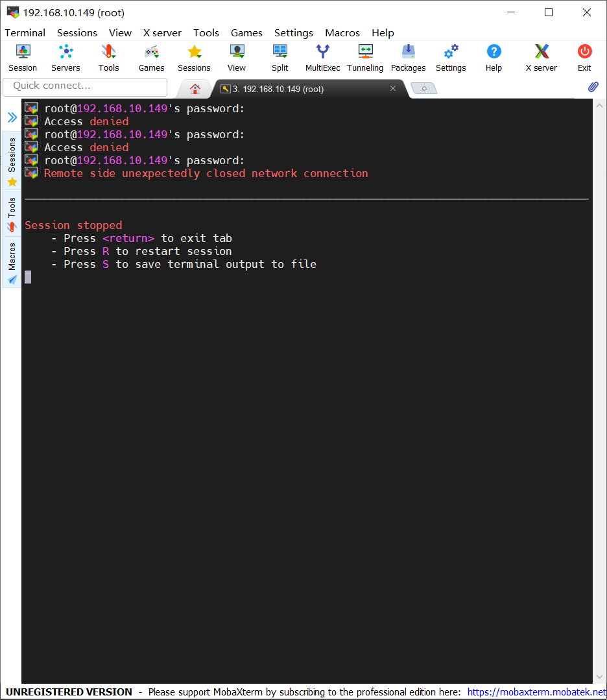Image resolution: width=607 pixels, height=700 pixels.
Task: Expand the sidebar with the double chevron
Action: pos(12,117)
